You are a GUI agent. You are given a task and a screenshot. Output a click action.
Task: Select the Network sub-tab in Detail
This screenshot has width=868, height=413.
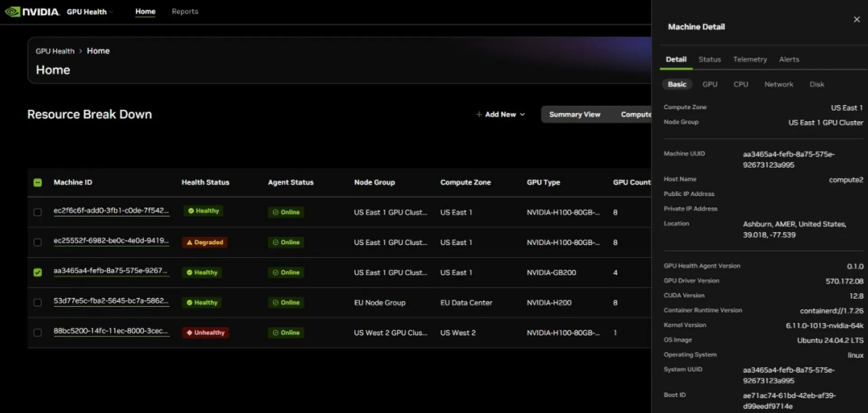(778, 84)
